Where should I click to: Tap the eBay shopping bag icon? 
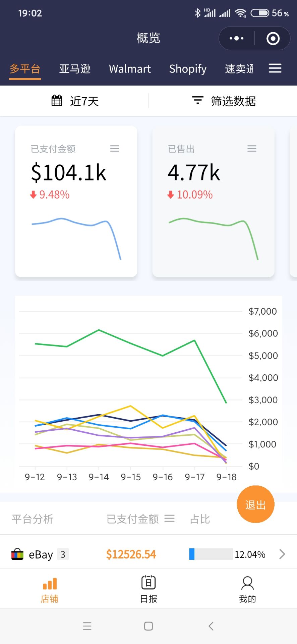[x=17, y=554]
